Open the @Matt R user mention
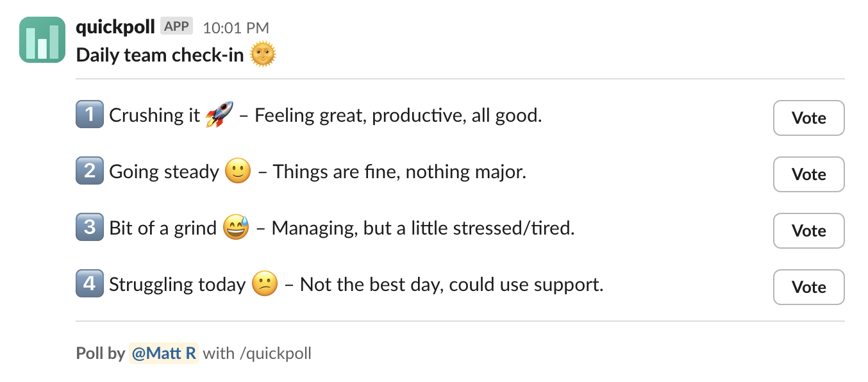Screen dimensions: 868x382 pos(164,353)
